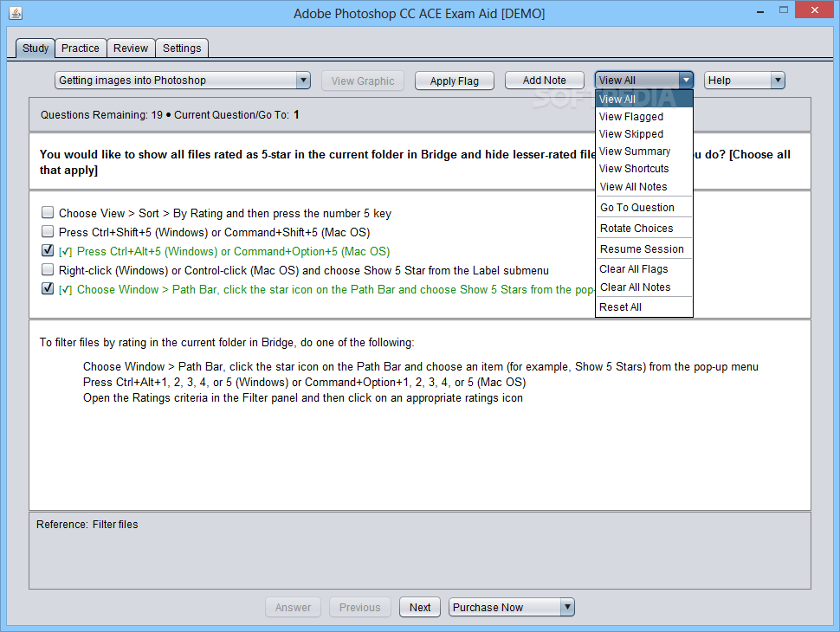This screenshot has width=840, height=632.
Task: Click the 'Press Ctrl+Alt+1, 2, 3, 4' explanation line
Action: 304,383
